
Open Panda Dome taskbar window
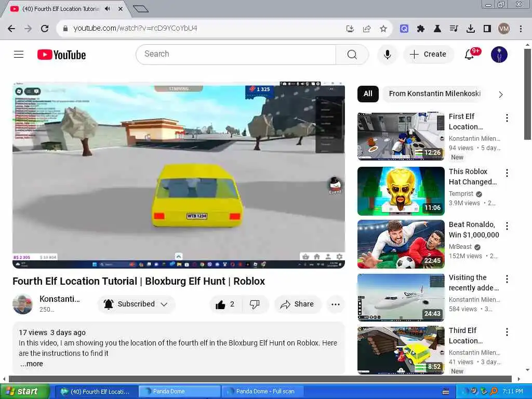click(x=179, y=392)
